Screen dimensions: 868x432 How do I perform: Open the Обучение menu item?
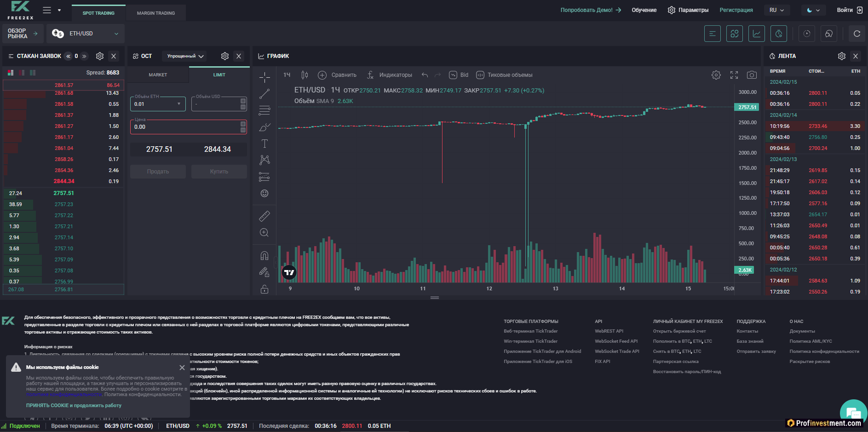tap(644, 10)
